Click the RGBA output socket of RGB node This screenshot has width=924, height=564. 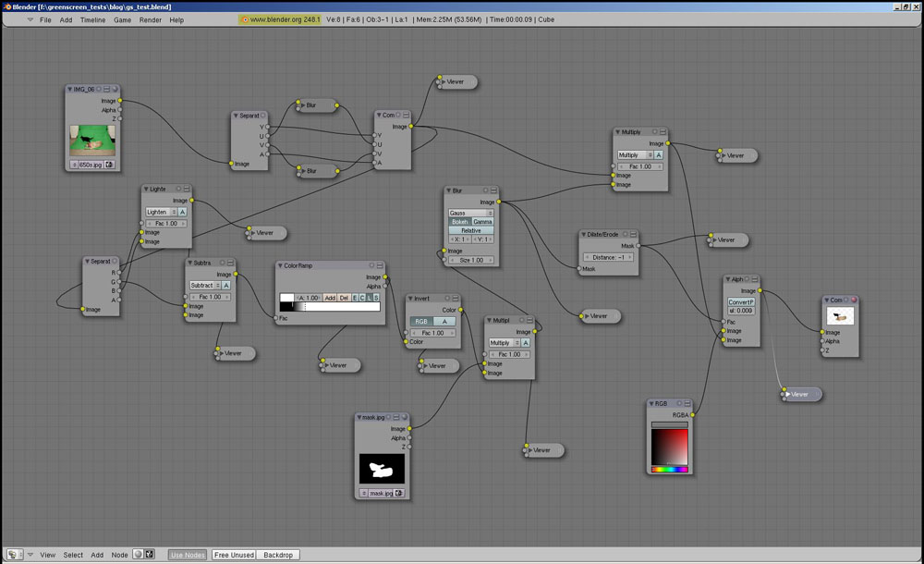tap(692, 415)
